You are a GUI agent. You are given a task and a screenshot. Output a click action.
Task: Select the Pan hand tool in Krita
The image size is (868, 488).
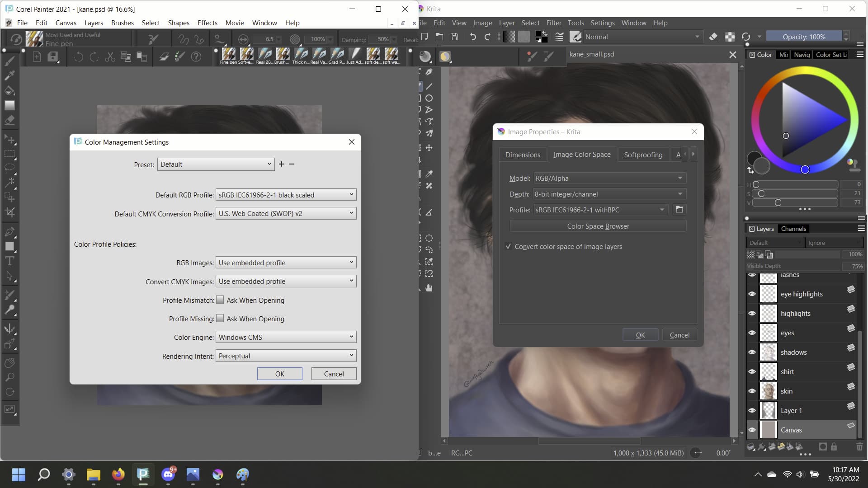(x=429, y=288)
